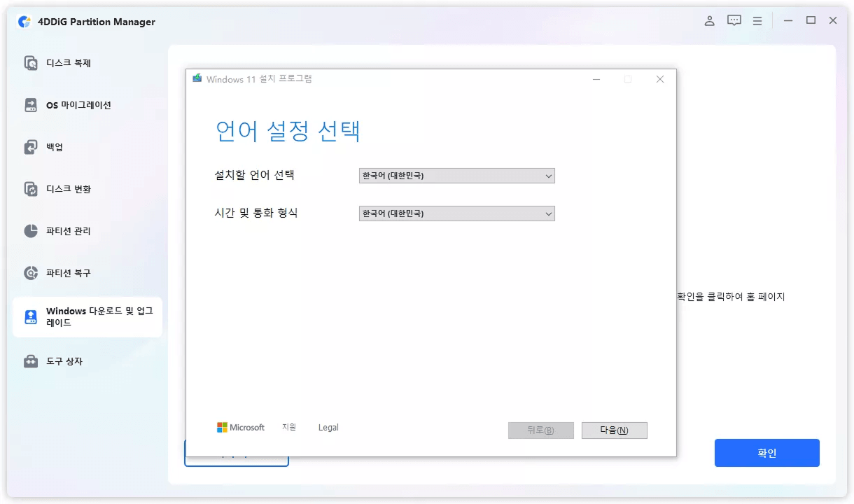Open the Legal link
The width and height of the screenshot is (854, 504).
[x=328, y=427]
